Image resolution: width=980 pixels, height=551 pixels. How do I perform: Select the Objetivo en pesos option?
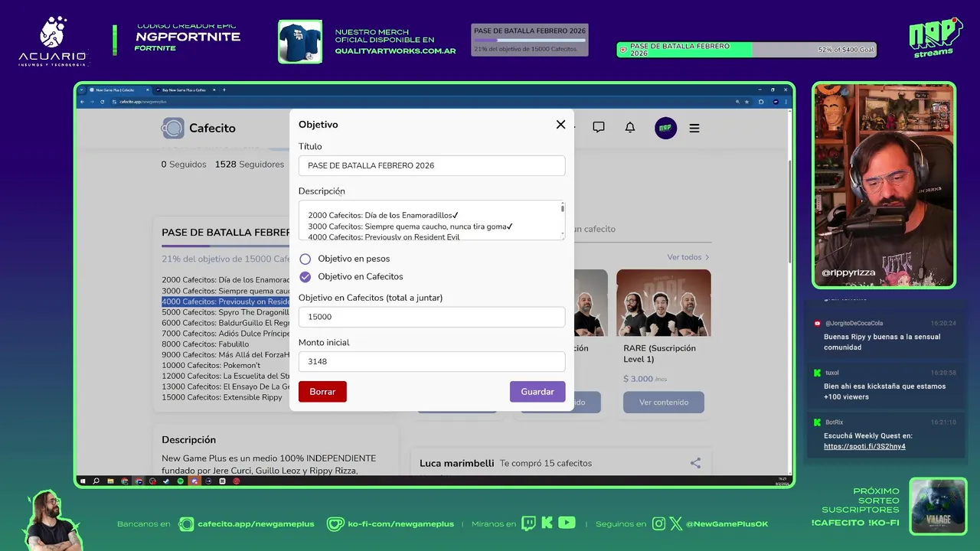coord(305,259)
